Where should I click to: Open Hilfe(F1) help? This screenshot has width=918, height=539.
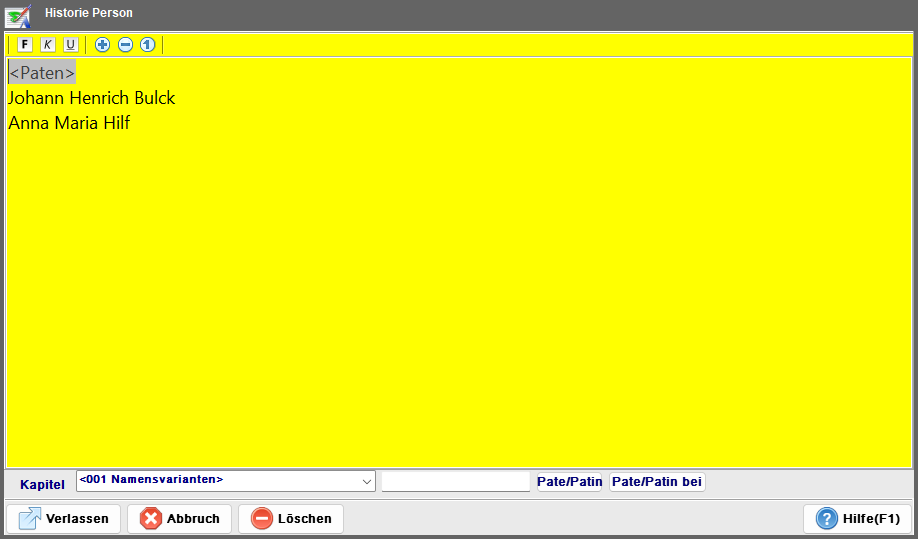858,519
